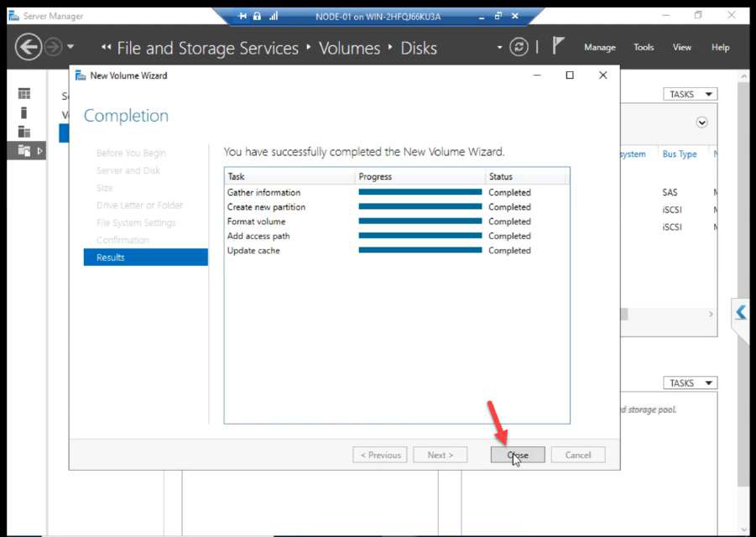The width and height of the screenshot is (756, 537).
Task: Open the navigation history dropdown arrow
Action: (x=70, y=47)
